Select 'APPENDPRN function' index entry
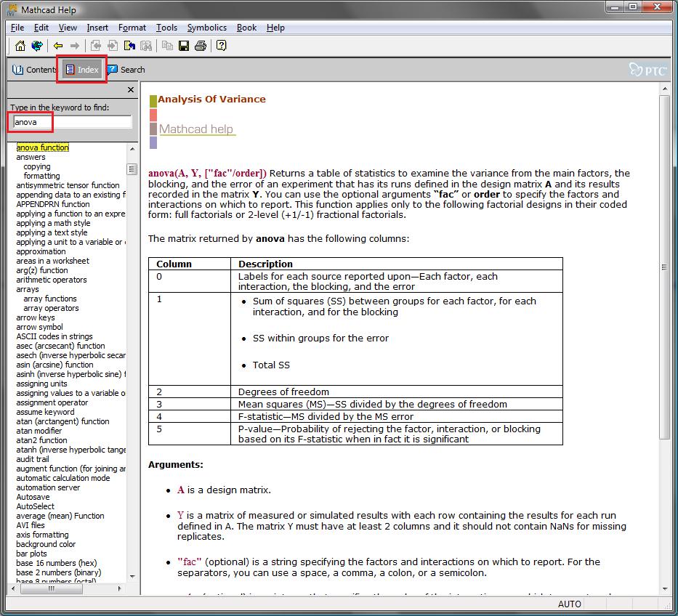678x616 pixels. (x=53, y=204)
